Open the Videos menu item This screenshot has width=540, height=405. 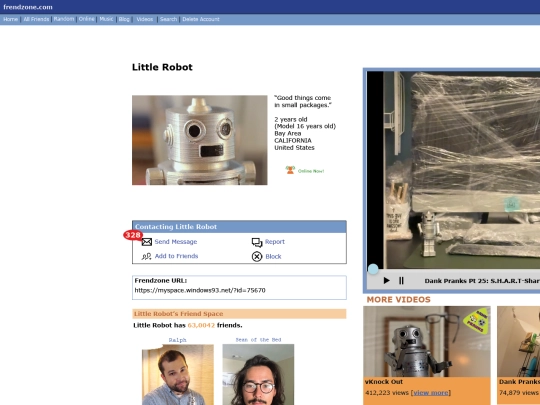(145, 19)
